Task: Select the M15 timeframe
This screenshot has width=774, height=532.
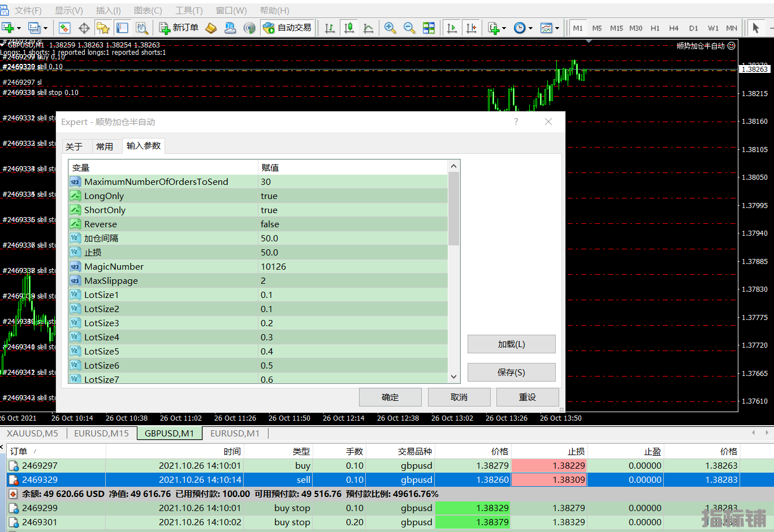Action: click(616, 28)
